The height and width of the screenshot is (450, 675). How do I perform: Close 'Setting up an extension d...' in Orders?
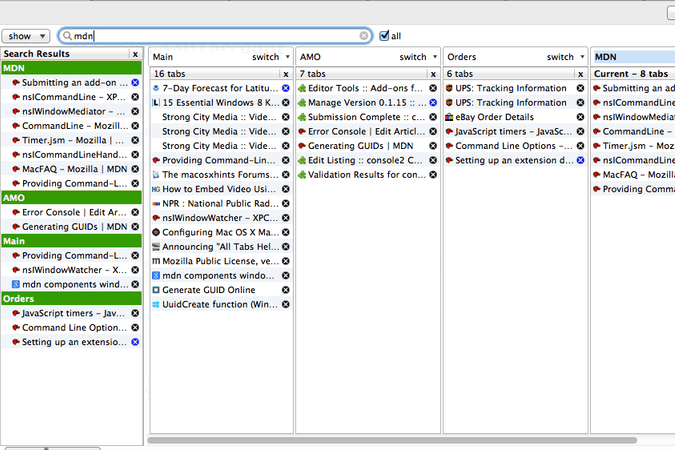(580, 160)
